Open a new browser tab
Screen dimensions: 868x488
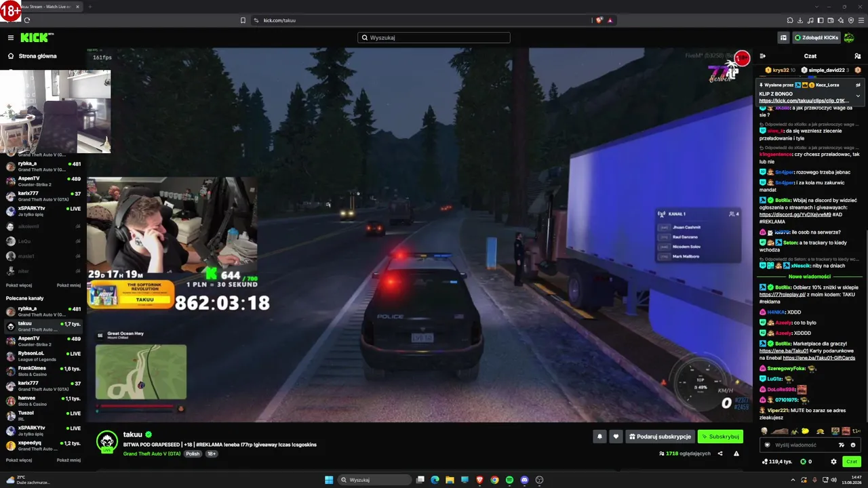click(90, 6)
